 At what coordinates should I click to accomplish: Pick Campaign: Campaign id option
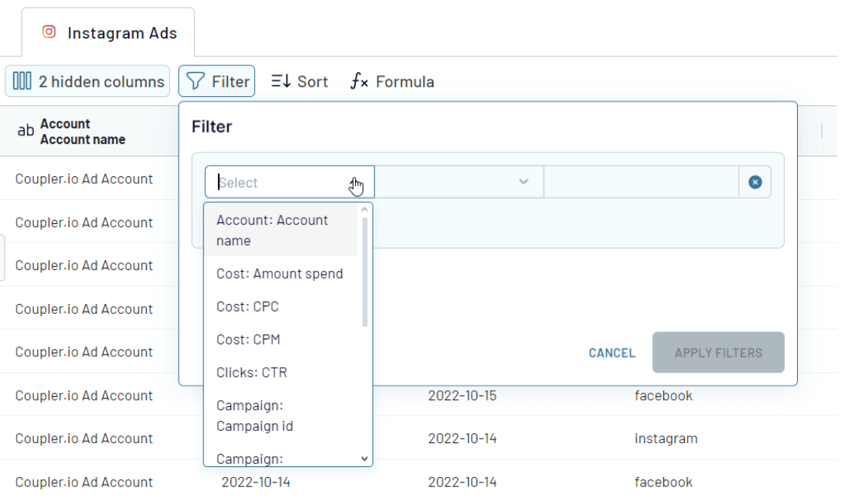[281, 416]
